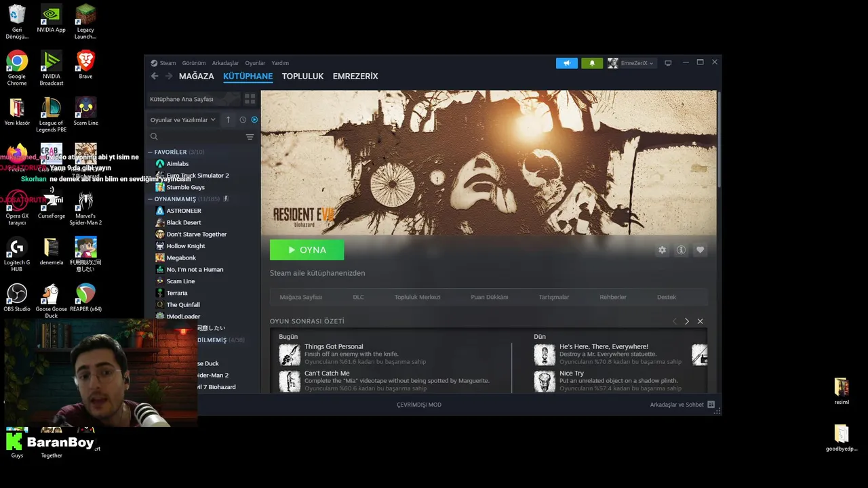Open Kütüphane Ana Sayfası
The image size is (868, 488).
pos(194,99)
